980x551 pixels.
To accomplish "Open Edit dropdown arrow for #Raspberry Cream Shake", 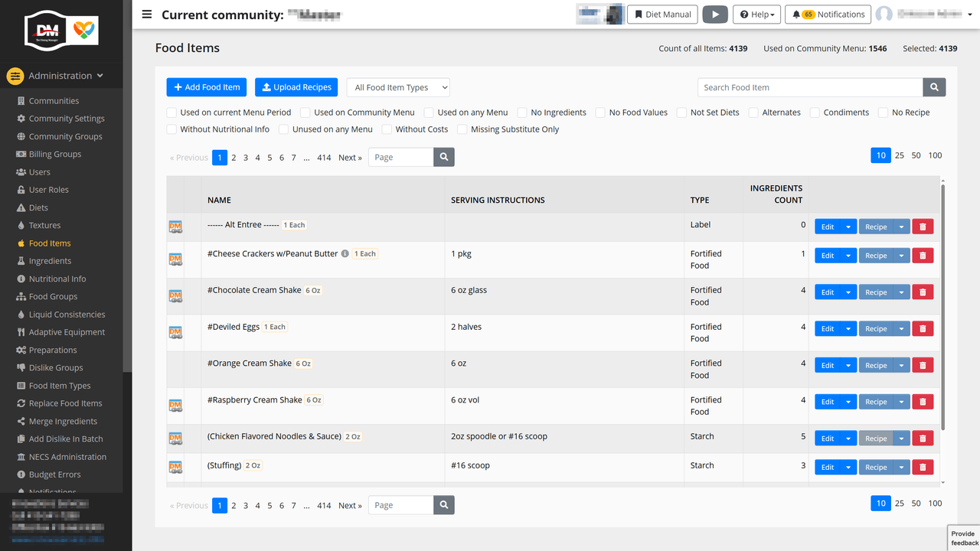I will tap(848, 402).
